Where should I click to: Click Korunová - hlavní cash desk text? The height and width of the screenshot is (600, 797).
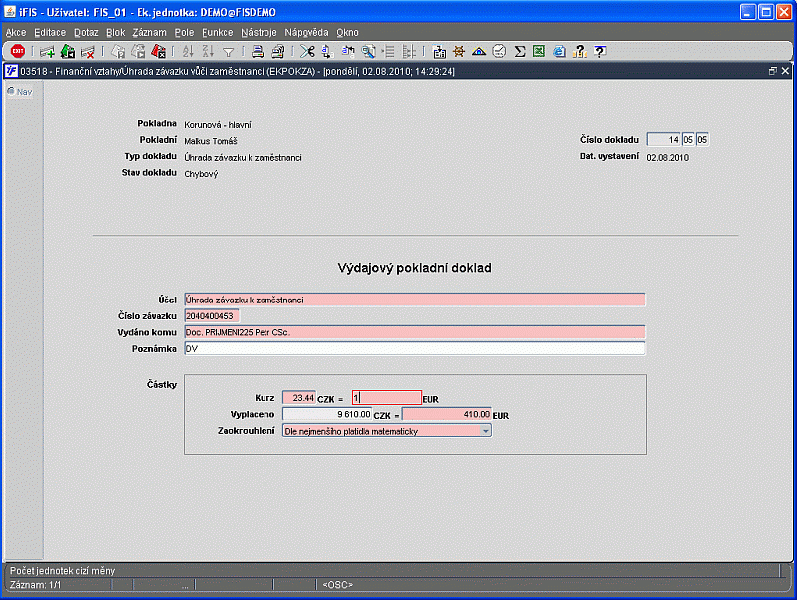click(x=218, y=125)
